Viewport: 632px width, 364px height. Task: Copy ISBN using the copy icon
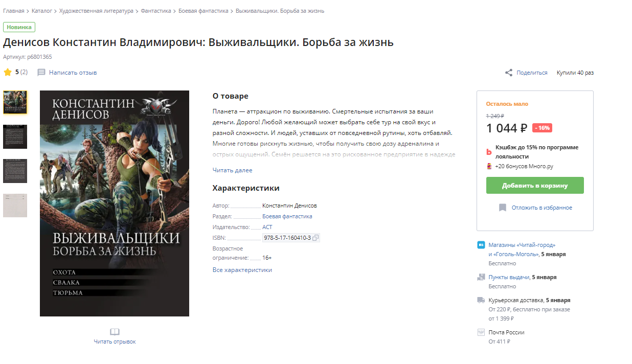[x=315, y=238]
